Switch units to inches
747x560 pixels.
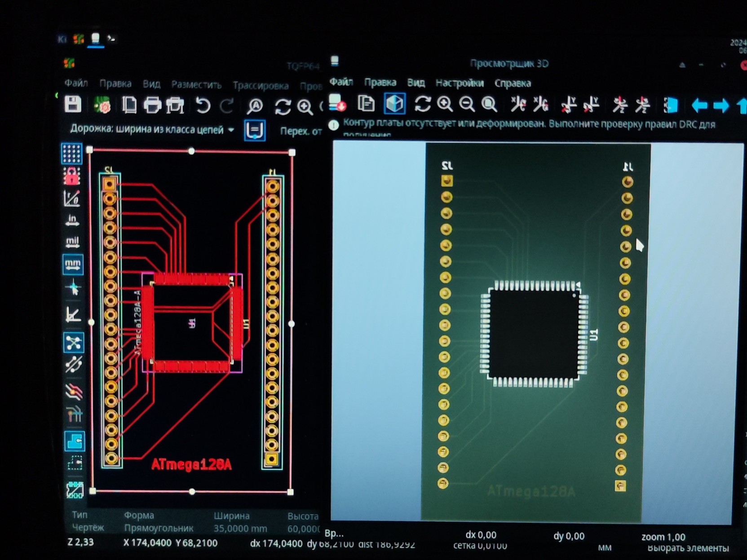(72, 220)
